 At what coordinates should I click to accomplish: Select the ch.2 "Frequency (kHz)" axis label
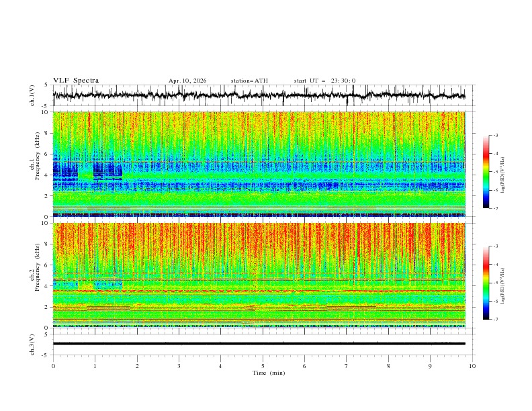[x=37, y=267]
